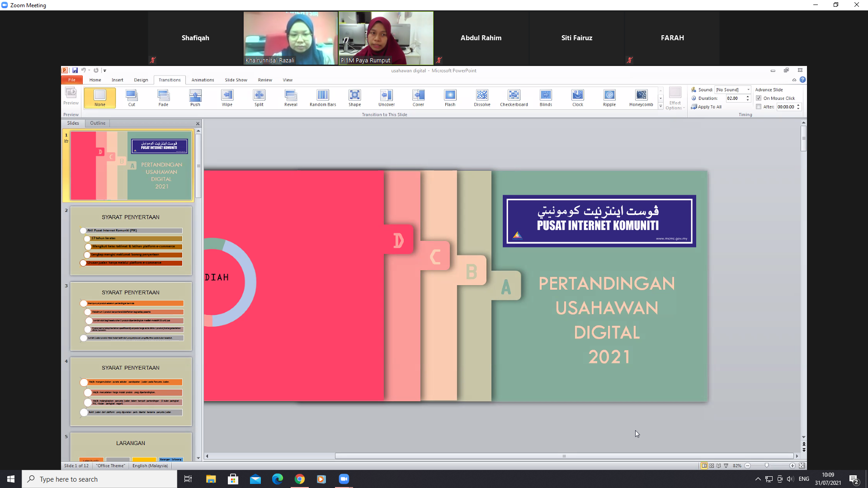868x488 pixels.
Task: Open Windows Start menu
Action: (x=11, y=479)
